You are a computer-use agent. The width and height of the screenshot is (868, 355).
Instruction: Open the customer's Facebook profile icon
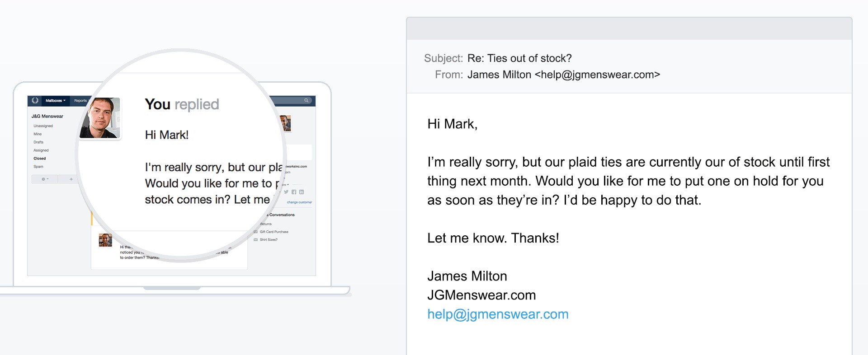point(294,192)
